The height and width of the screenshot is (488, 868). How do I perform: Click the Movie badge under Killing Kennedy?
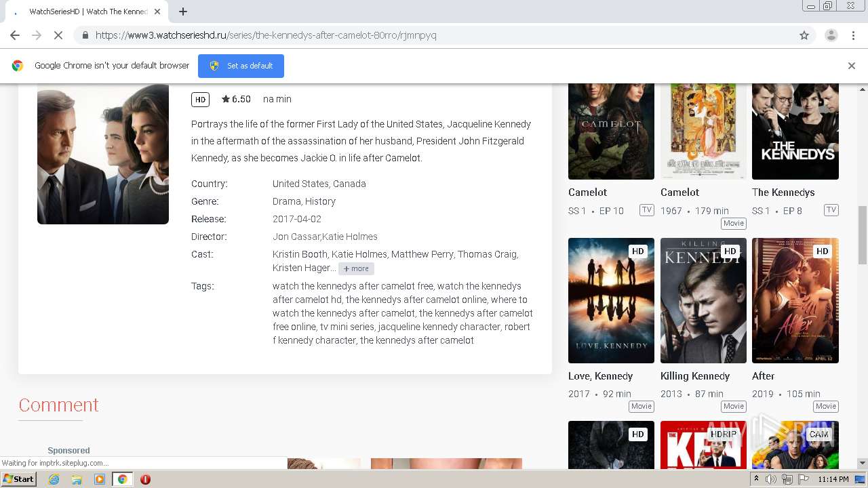pos(733,406)
